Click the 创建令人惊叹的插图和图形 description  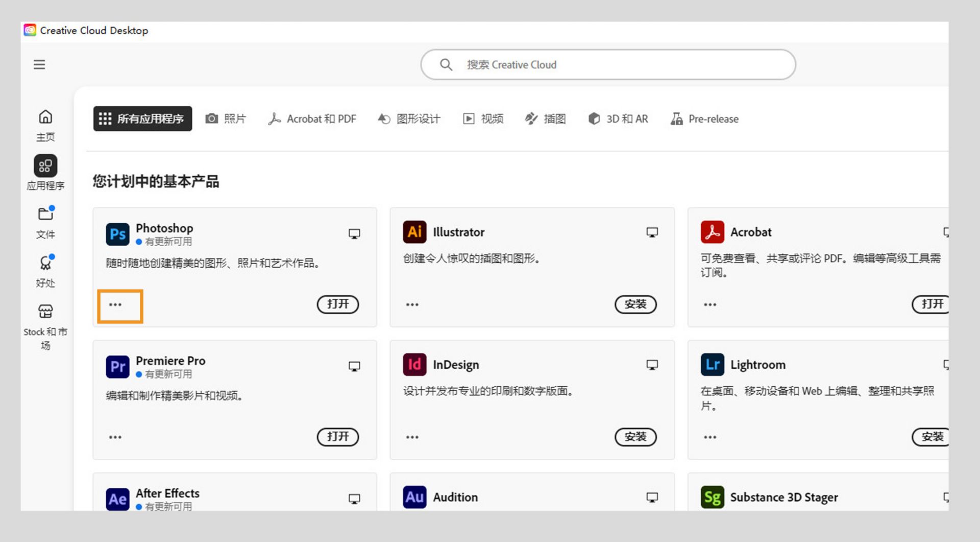pos(472,258)
